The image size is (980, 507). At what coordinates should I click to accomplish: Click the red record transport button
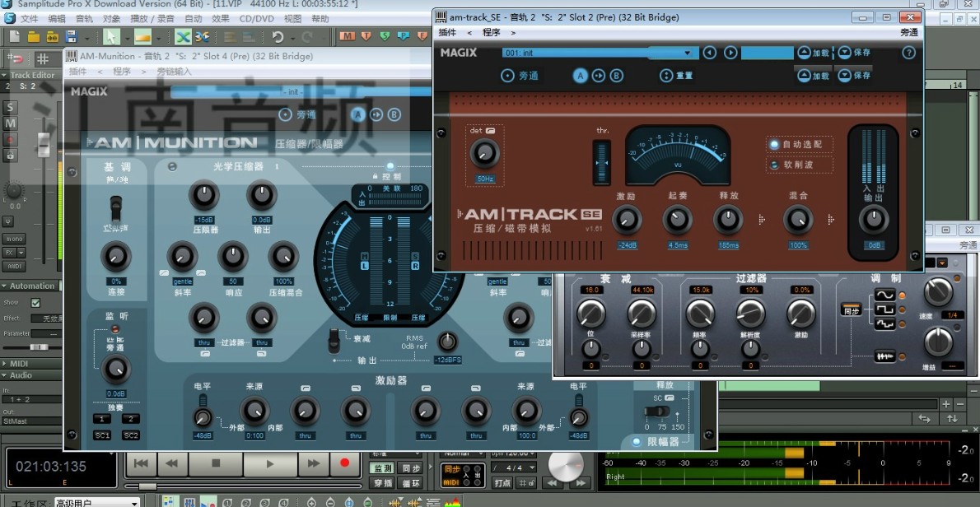tap(344, 463)
